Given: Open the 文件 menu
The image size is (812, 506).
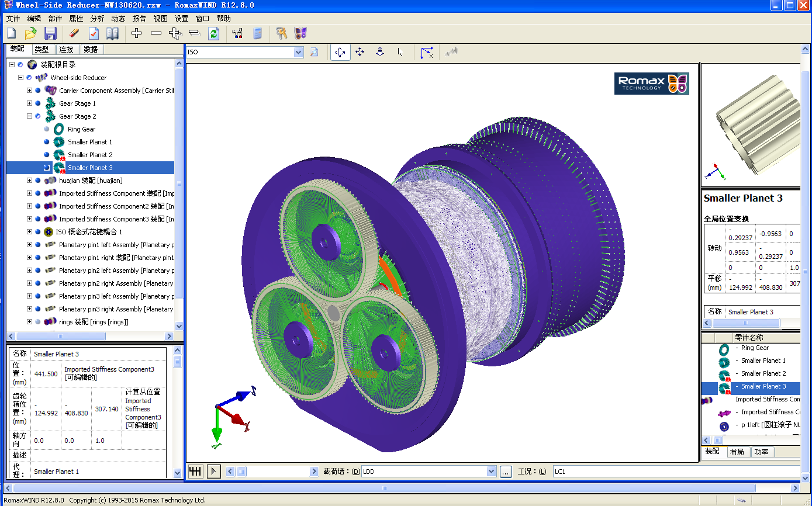Looking at the screenshot, I should (13, 19).
